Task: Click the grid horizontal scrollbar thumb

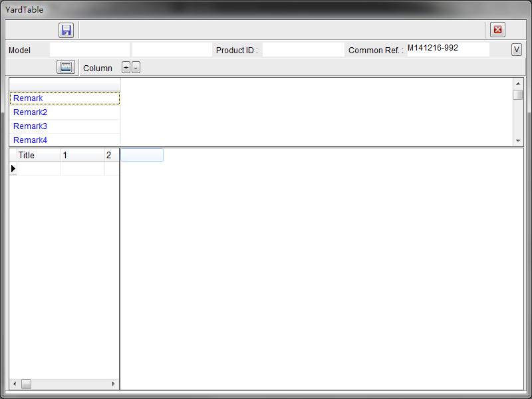Action: (26, 384)
